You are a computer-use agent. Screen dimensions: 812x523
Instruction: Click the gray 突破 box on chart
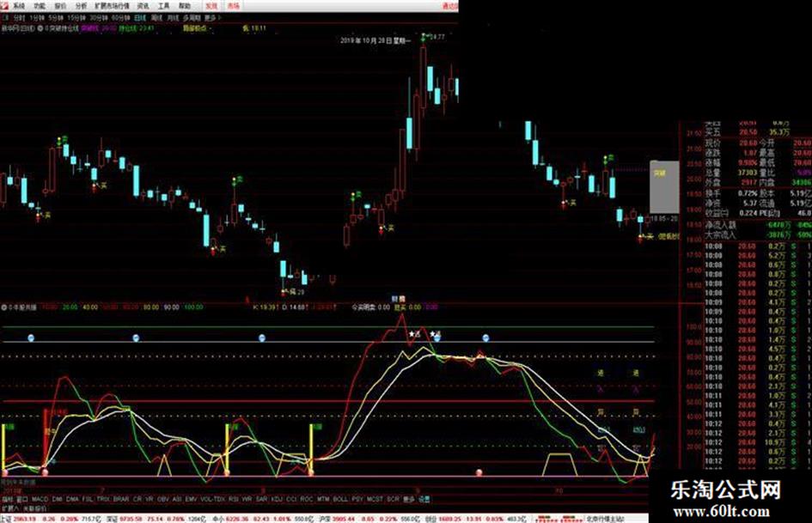pos(664,187)
